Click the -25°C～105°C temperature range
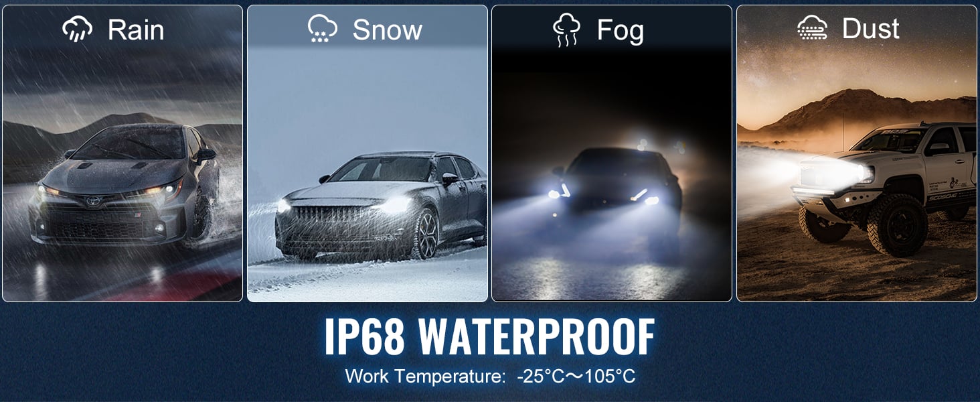This screenshot has height=402, width=980. coord(576,376)
